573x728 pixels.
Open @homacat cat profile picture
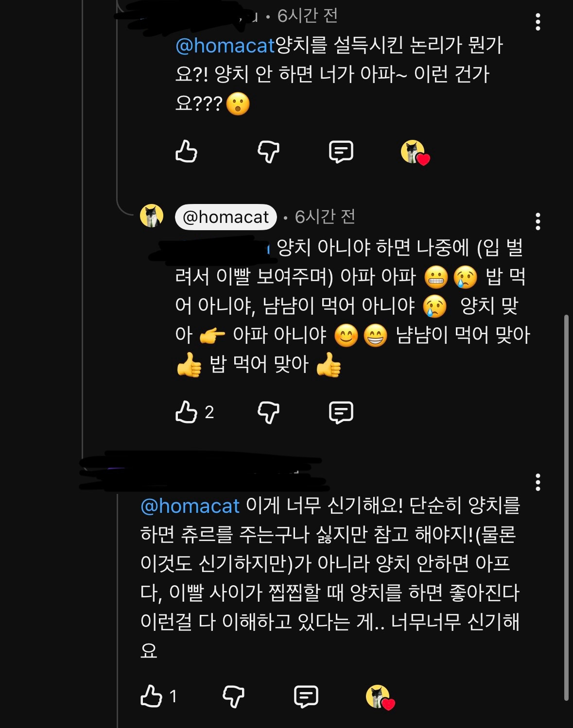coord(152,216)
